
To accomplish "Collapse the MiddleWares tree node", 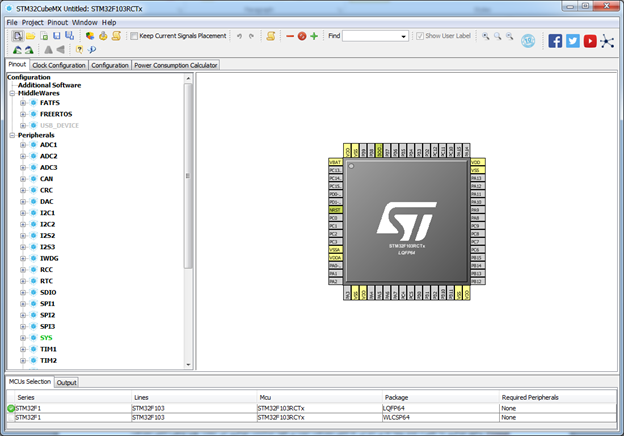I will pyautogui.click(x=12, y=93).
